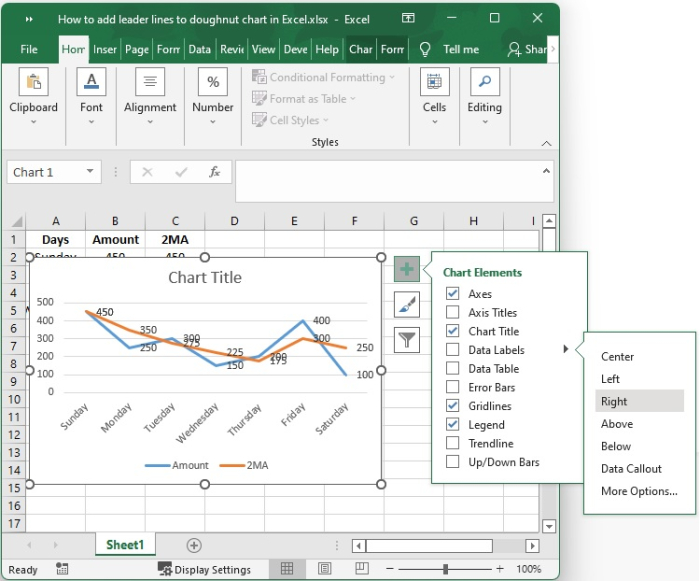Viewport: 700px width, 581px height.
Task: Switch to the Data tab
Action: 200,49
